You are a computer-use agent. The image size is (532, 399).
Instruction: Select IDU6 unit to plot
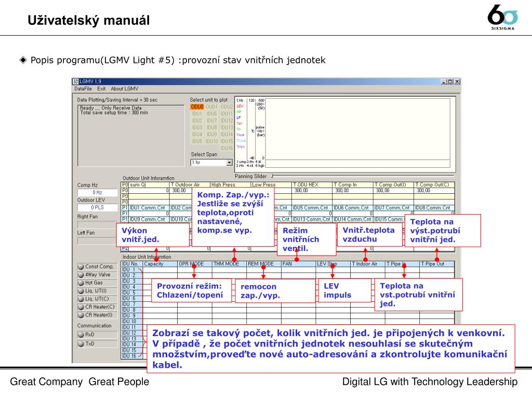tap(212, 114)
